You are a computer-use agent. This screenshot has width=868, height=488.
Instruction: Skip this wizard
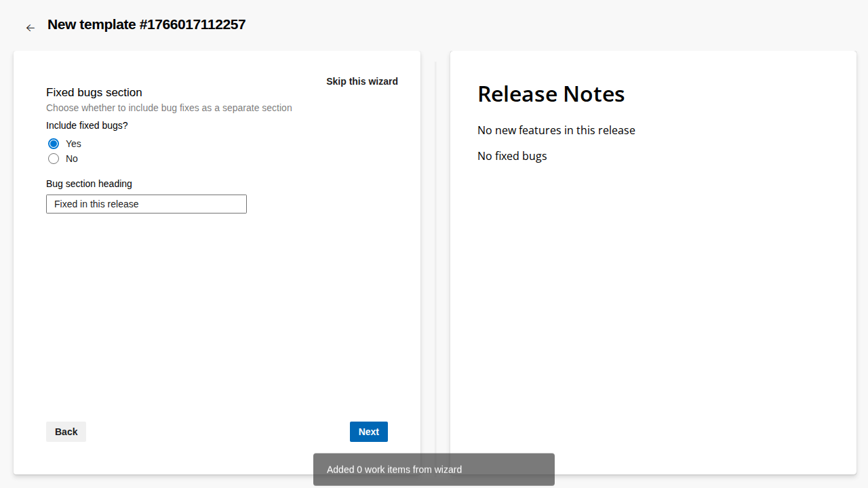tap(361, 81)
